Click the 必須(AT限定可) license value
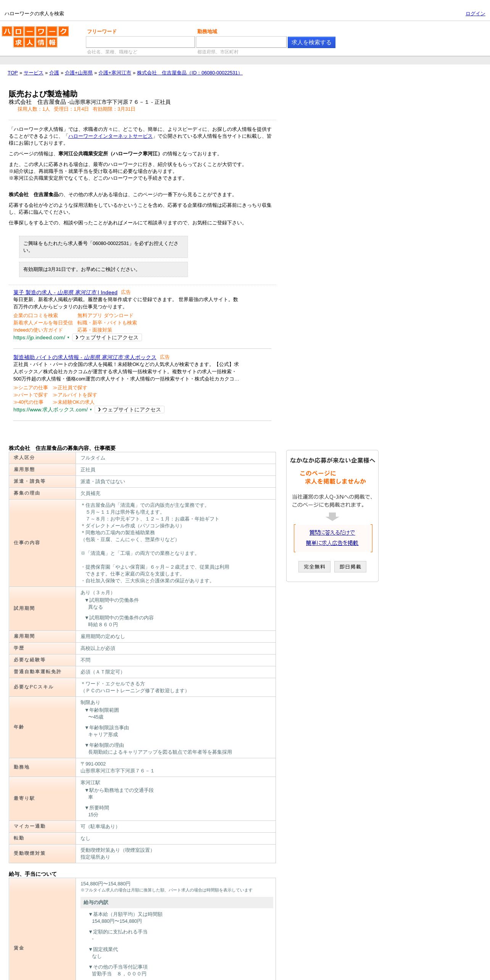This screenshot has height=980, width=490. [x=102, y=672]
